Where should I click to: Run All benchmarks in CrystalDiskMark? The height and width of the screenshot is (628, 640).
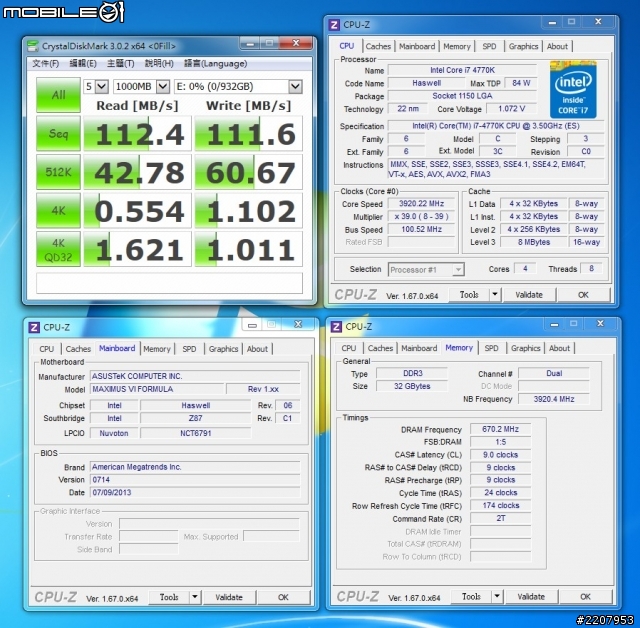(58, 95)
